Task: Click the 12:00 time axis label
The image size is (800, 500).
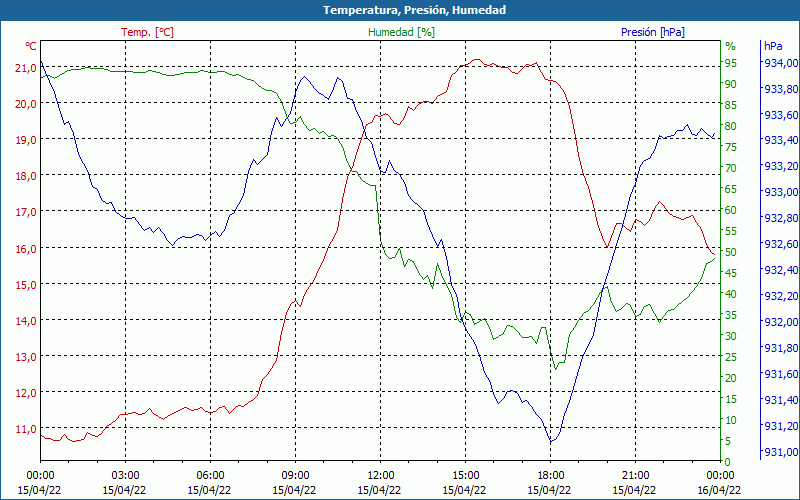Action: click(x=380, y=476)
